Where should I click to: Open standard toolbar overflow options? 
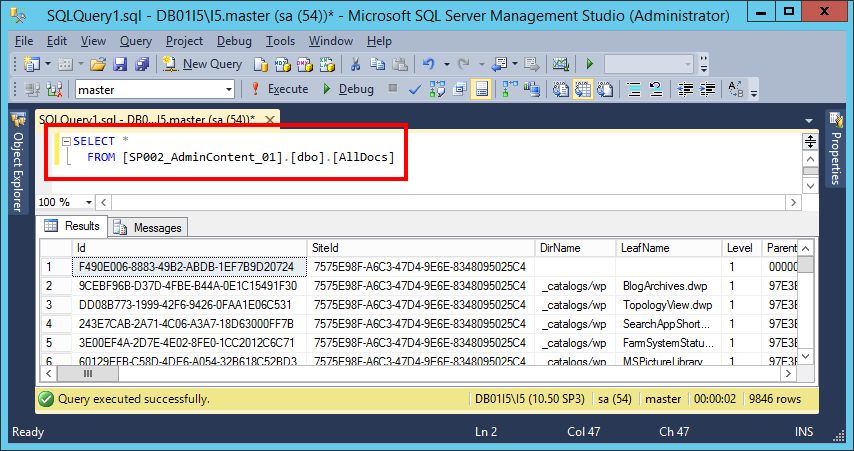[703, 64]
